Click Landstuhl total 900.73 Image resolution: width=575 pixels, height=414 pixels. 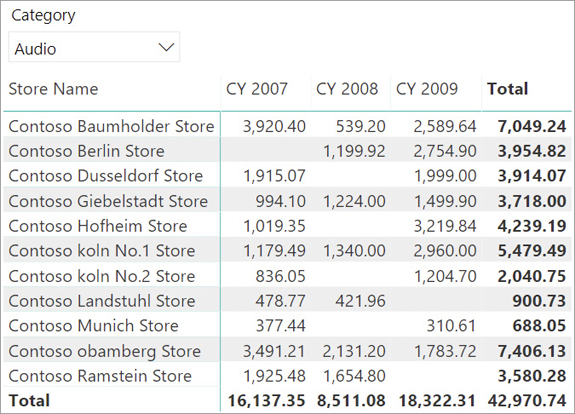[539, 301]
